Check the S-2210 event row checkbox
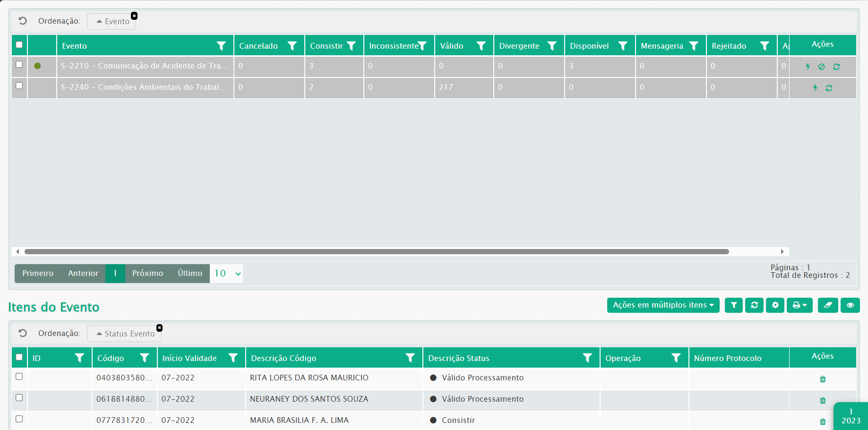The height and width of the screenshot is (430, 868). coord(19,64)
